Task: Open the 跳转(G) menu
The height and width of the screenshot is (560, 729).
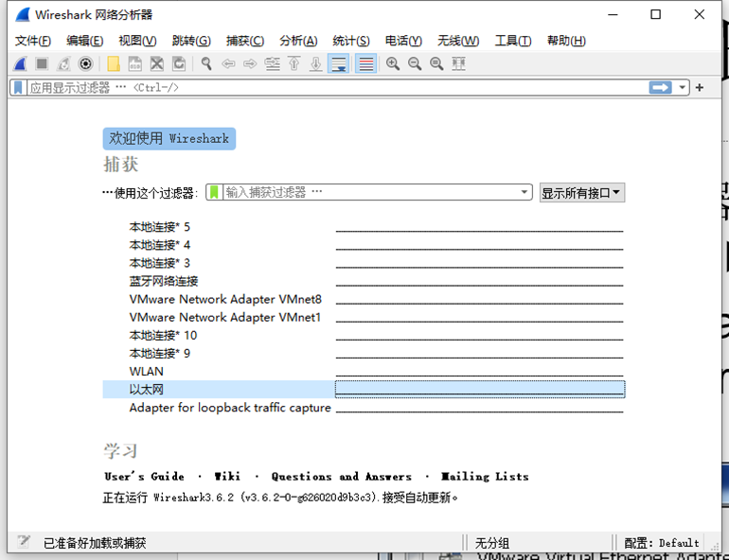Action: [x=191, y=41]
